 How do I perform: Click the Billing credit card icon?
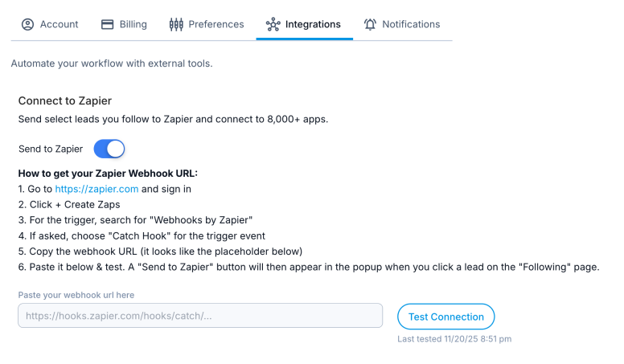tap(107, 24)
